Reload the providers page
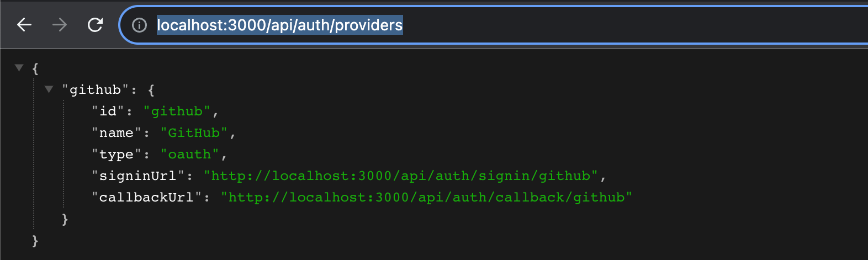This screenshot has height=260, width=868. tap(95, 25)
